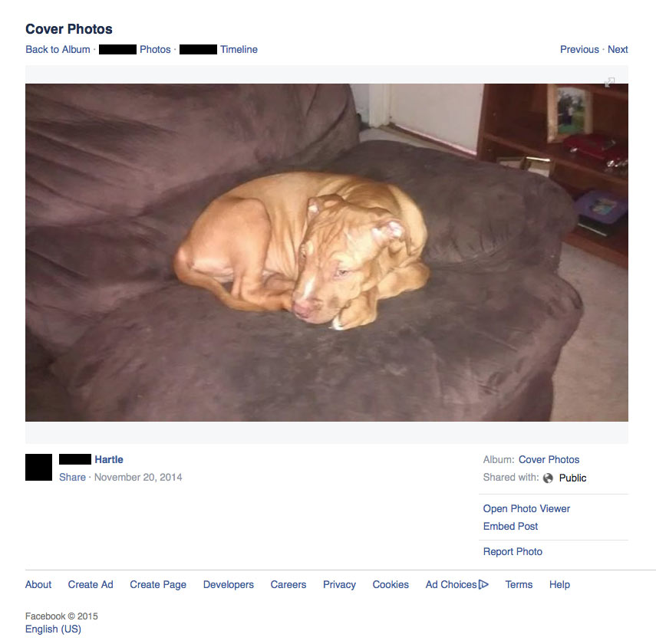The image size is (656, 644).
Task: Click the blacked-out profile picture thumbnail
Action: pos(38,467)
